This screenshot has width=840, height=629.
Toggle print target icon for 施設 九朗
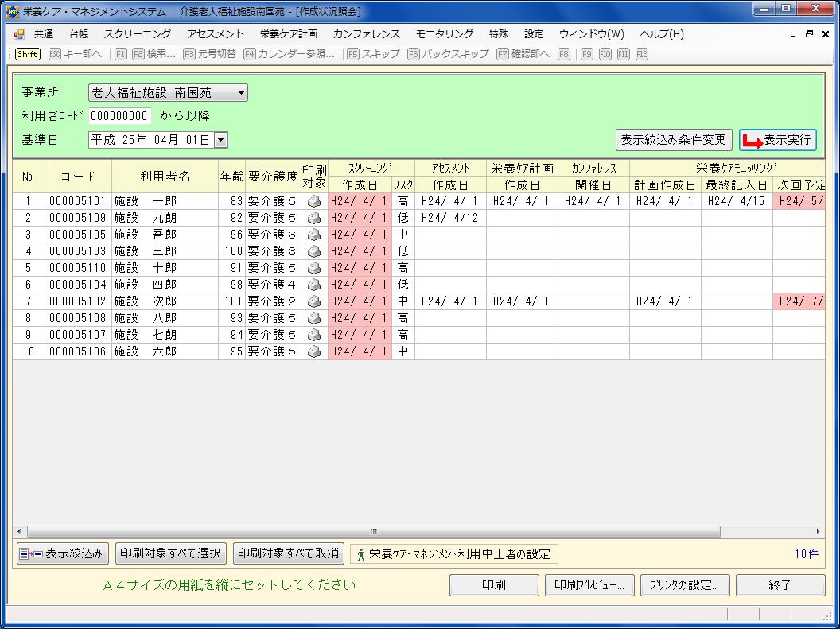point(314,218)
